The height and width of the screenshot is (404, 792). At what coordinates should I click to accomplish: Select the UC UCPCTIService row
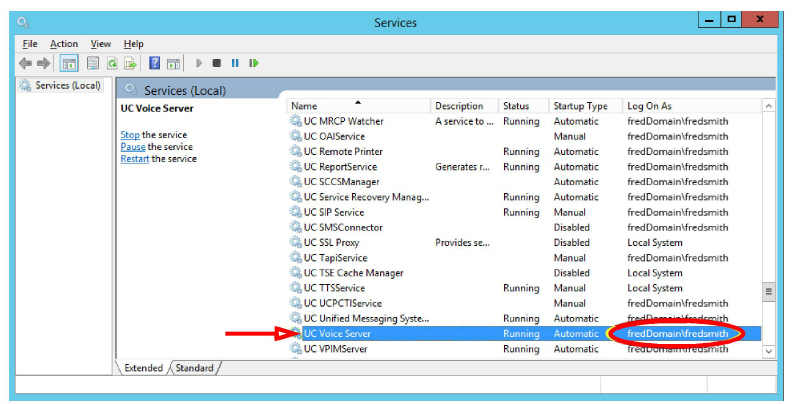(x=524, y=303)
